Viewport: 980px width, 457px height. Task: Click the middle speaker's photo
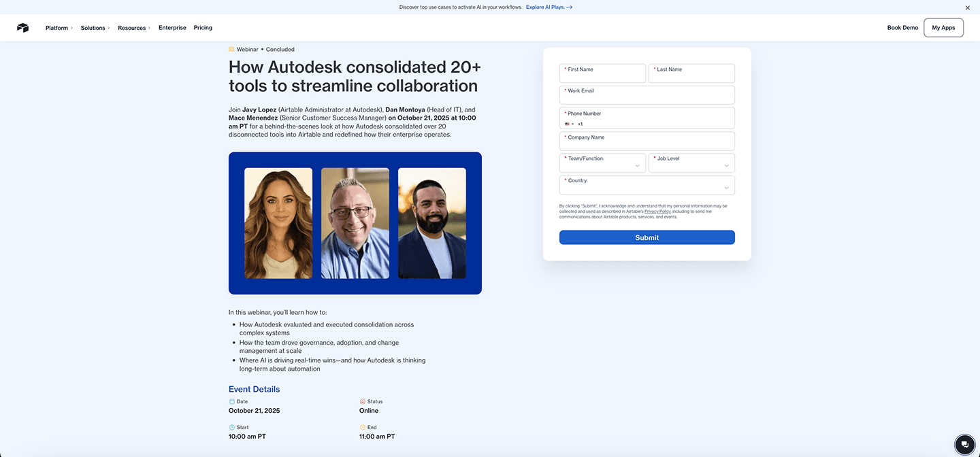[x=355, y=223]
